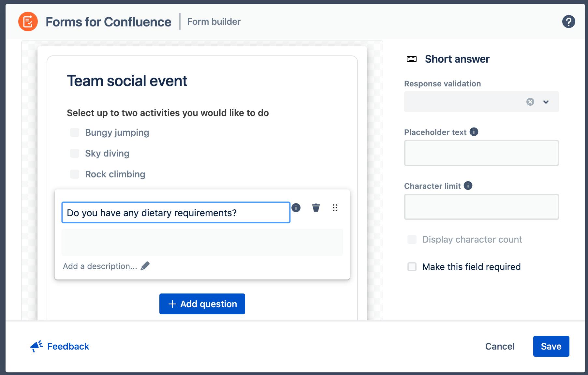Click the keyboard icon beside Short answer
The height and width of the screenshot is (375, 588).
click(x=411, y=59)
